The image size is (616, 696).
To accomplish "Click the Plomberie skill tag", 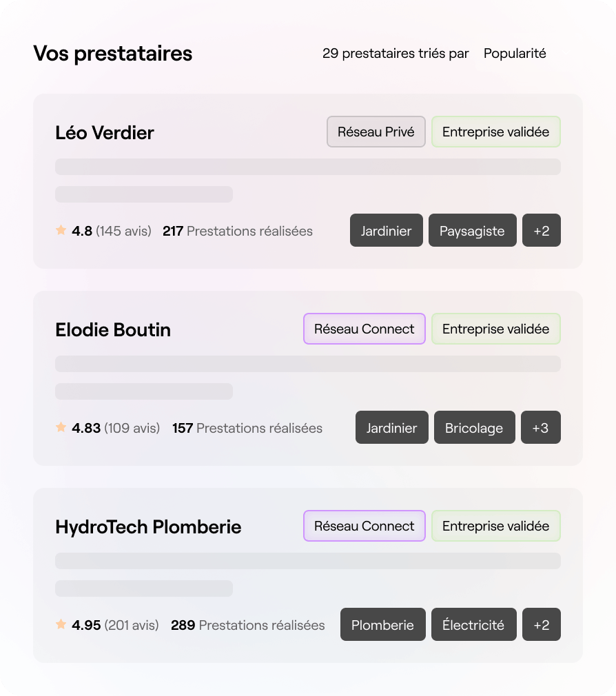I will [382, 625].
